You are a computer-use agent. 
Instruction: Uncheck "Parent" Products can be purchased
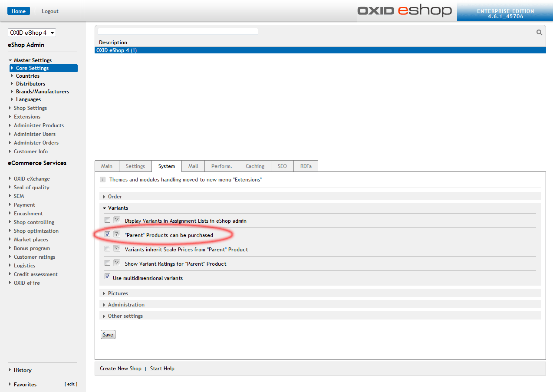[x=107, y=234]
